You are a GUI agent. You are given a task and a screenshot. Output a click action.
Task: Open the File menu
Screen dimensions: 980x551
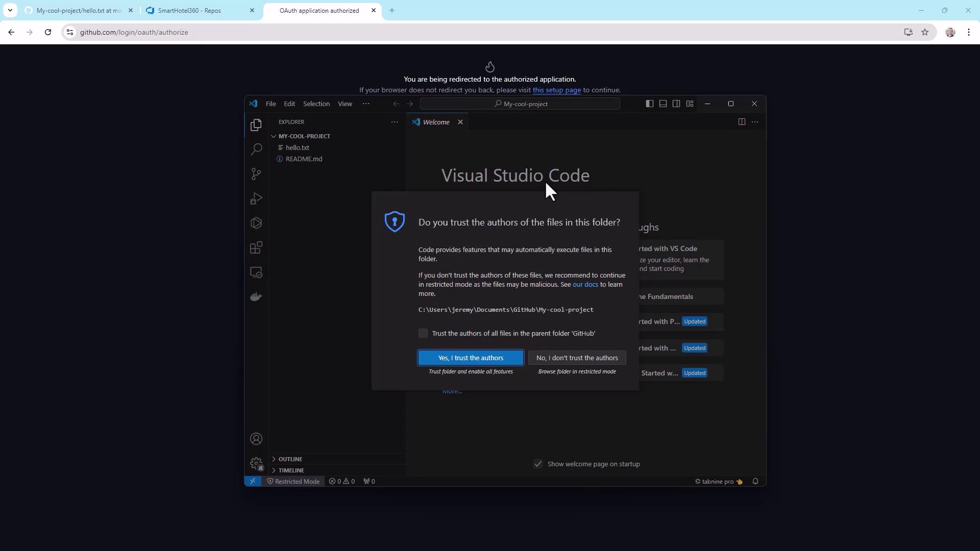tap(271, 104)
